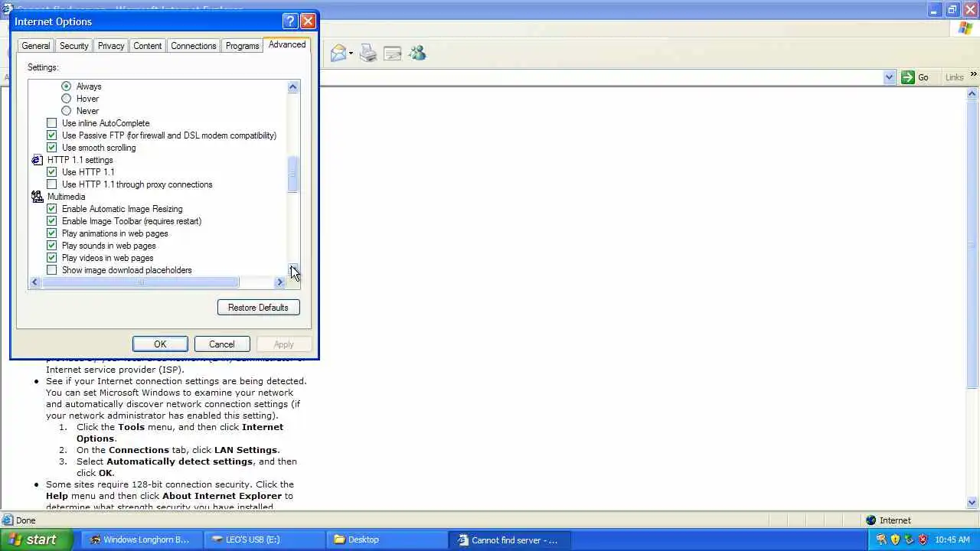Open the Messenger toolbar icon
980x551 pixels.
pyautogui.click(x=416, y=53)
